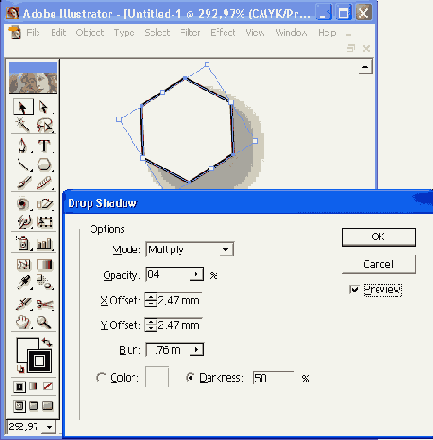The image size is (433, 440).
Task: Toggle the Preview checkbox
Action: click(x=354, y=289)
